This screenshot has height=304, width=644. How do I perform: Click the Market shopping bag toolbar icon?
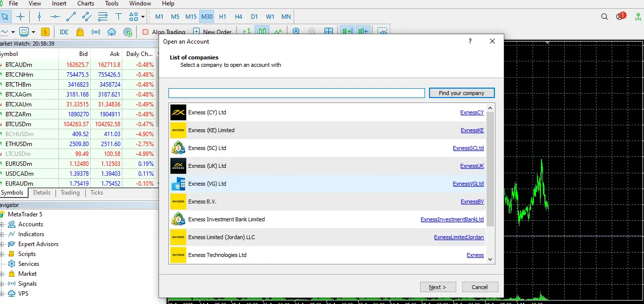pos(80,32)
